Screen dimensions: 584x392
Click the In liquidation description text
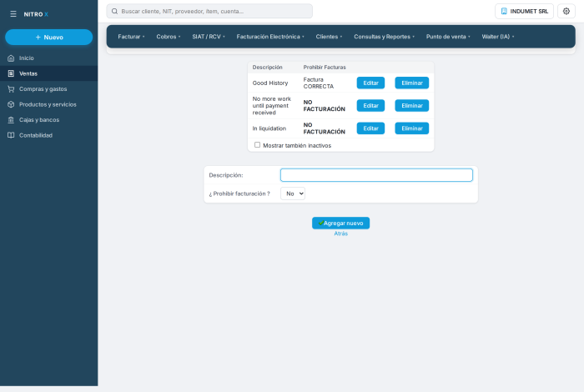tap(269, 128)
